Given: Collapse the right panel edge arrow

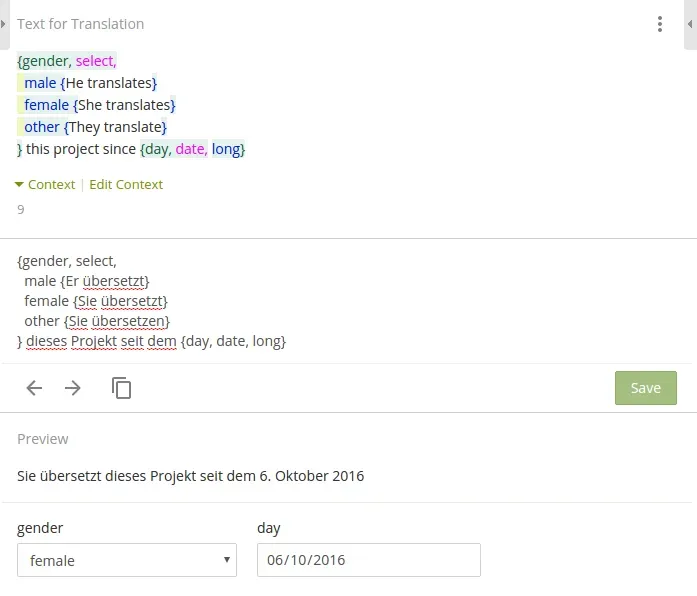Looking at the screenshot, I should 692,24.
